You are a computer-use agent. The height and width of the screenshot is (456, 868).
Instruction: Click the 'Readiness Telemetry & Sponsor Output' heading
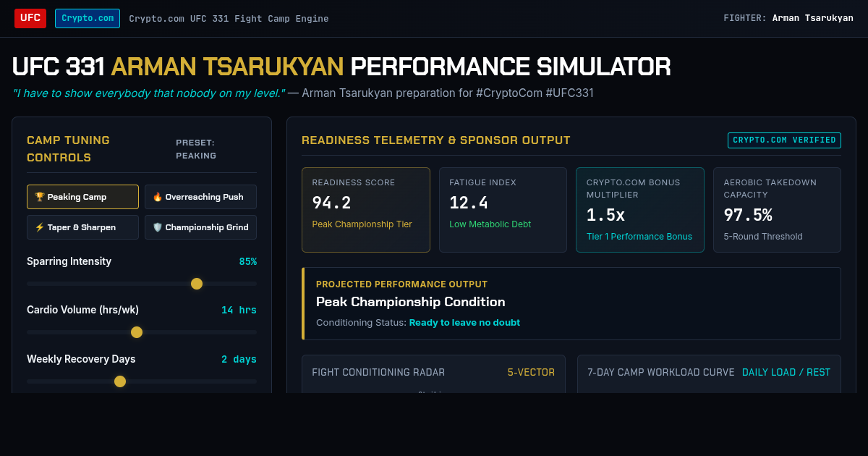click(436, 140)
